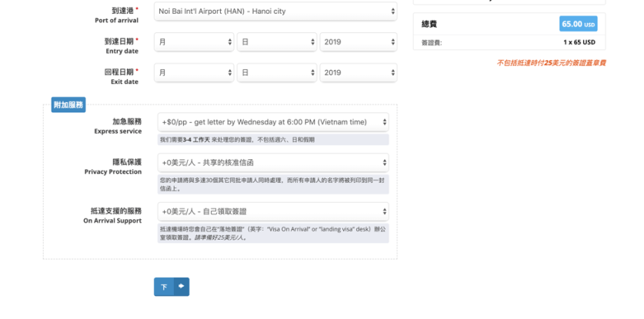Click the 3-4 working days help text
The height and width of the screenshot is (319, 644).
click(x=237, y=140)
